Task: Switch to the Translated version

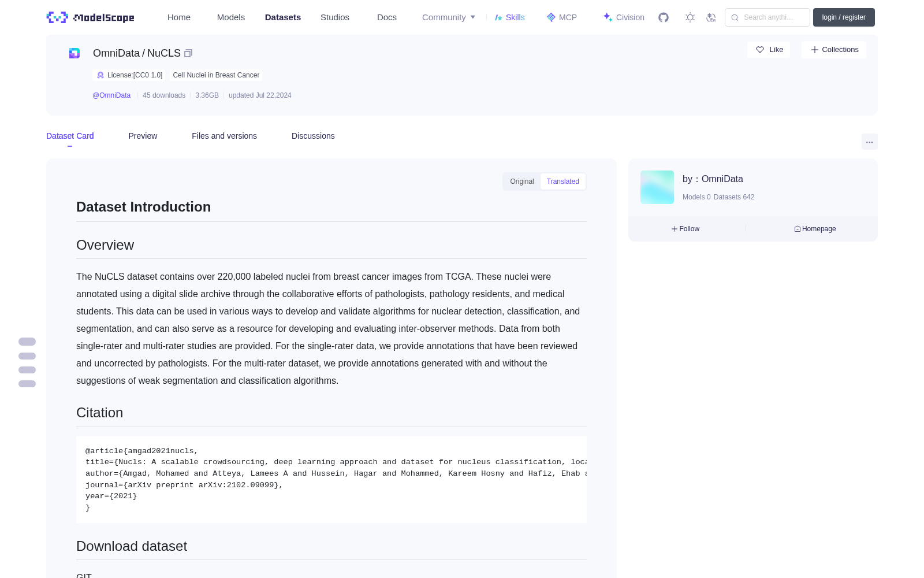Action: coord(563,181)
